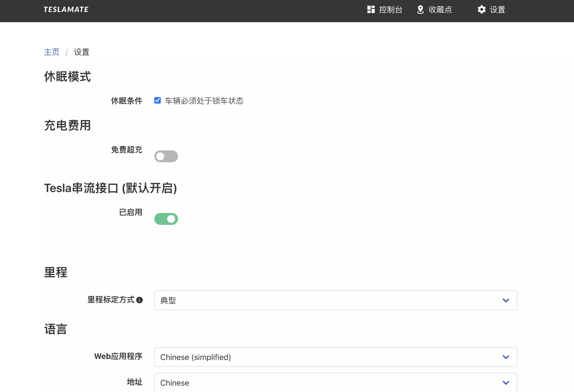Open the Web应用程序 language dropdown
Screen dimensions: 574x392
click(x=336, y=357)
